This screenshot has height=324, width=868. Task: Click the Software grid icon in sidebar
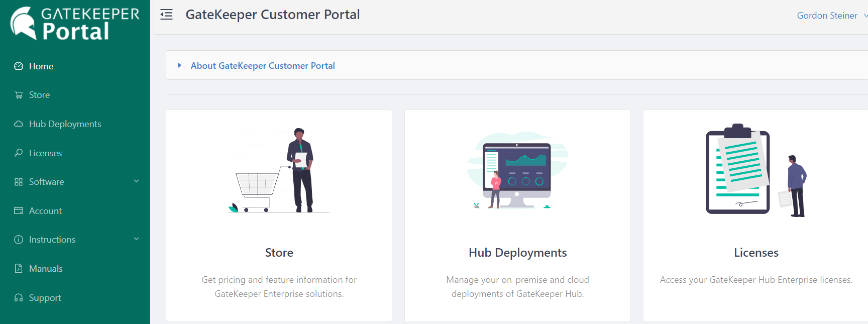point(19,182)
